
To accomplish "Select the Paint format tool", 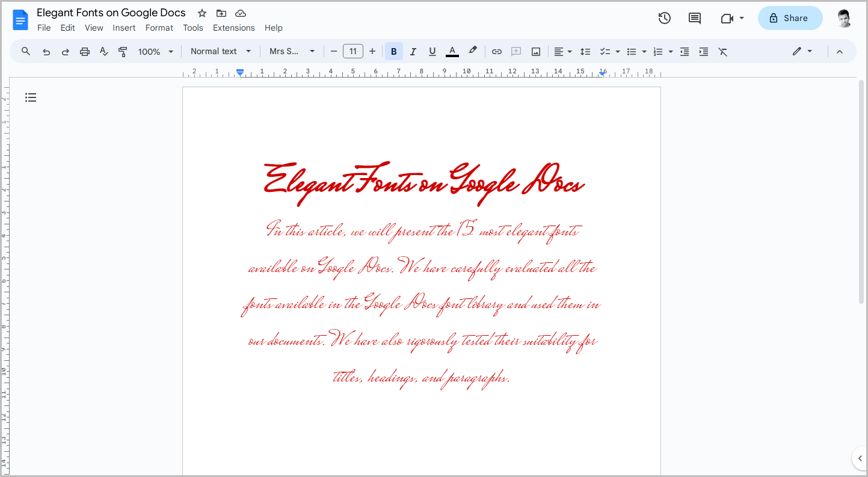I will click(x=123, y=51).
